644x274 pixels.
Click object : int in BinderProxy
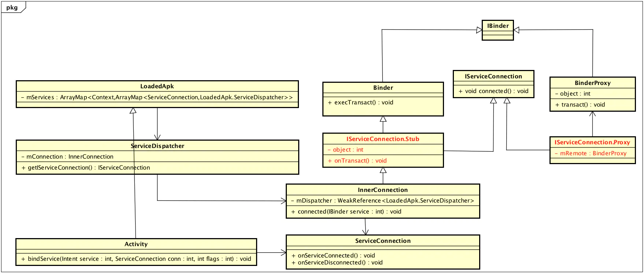[573, 94]
